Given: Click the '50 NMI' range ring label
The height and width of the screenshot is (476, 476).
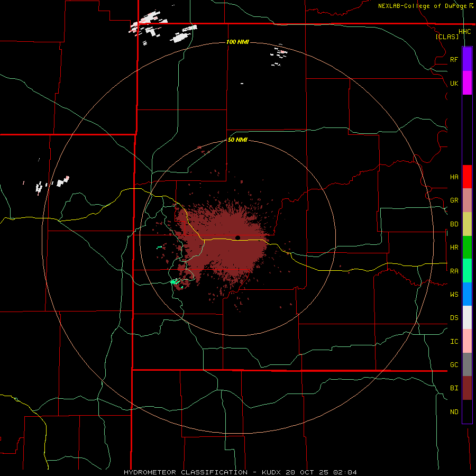Looking at the screenshot, I should (x=237, y=140).
